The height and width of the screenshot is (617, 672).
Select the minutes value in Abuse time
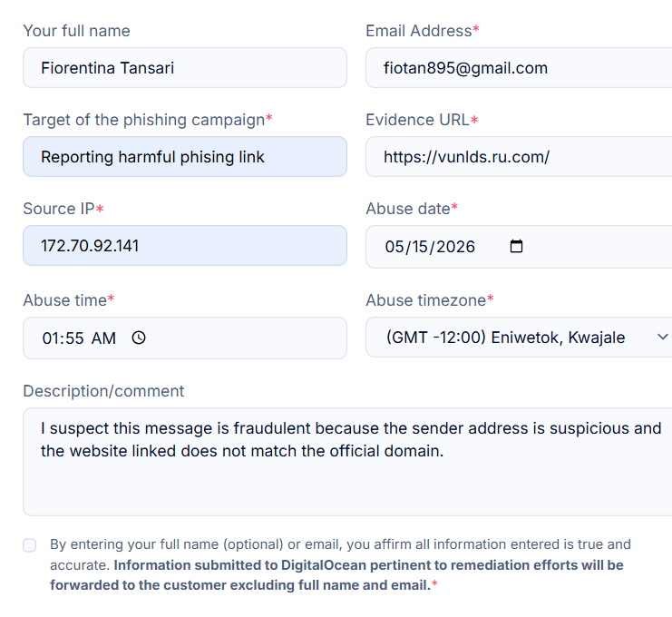(x=74, y=338)
